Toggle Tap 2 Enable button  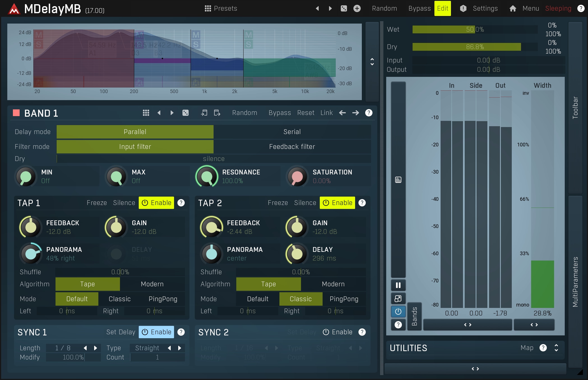pos(337,203)
